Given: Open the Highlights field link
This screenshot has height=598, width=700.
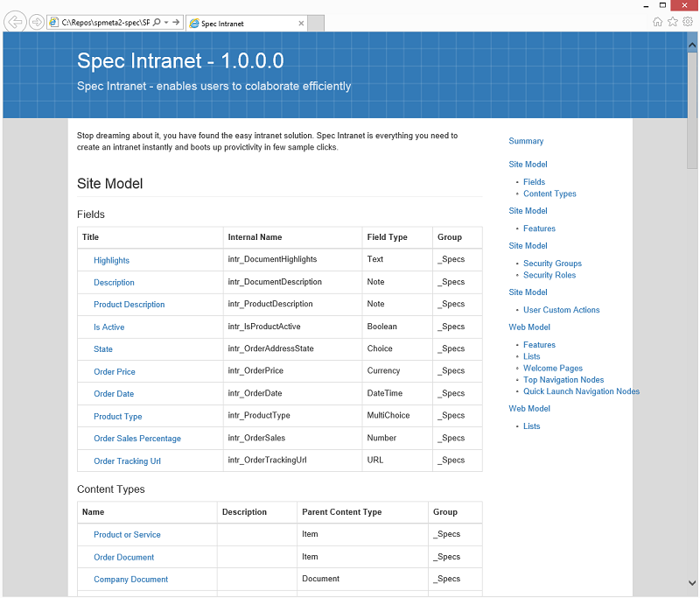Looking at the screenshot, I should (x=112, y=260).
